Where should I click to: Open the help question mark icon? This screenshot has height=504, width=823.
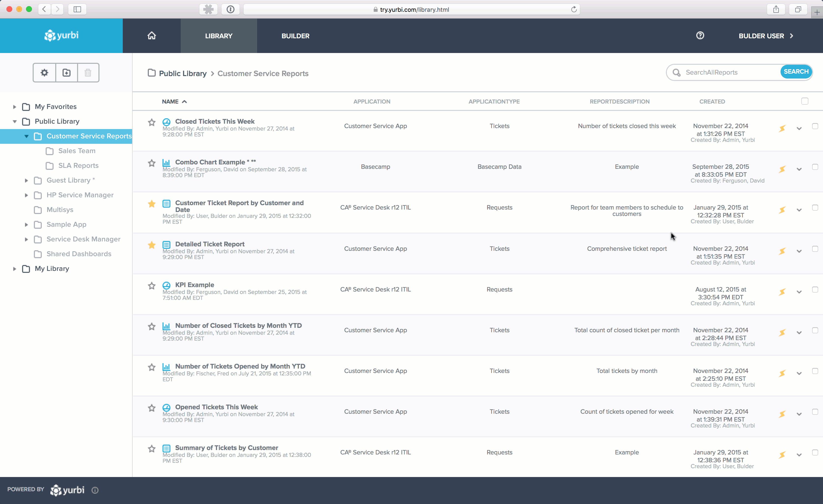point(700,36)
